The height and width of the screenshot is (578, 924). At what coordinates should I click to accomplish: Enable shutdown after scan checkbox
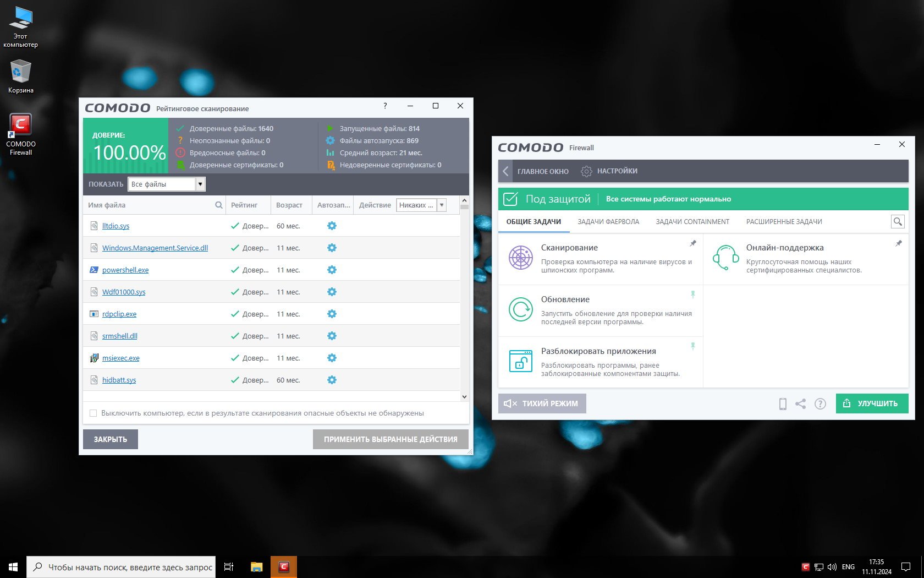tap(93, 413)
